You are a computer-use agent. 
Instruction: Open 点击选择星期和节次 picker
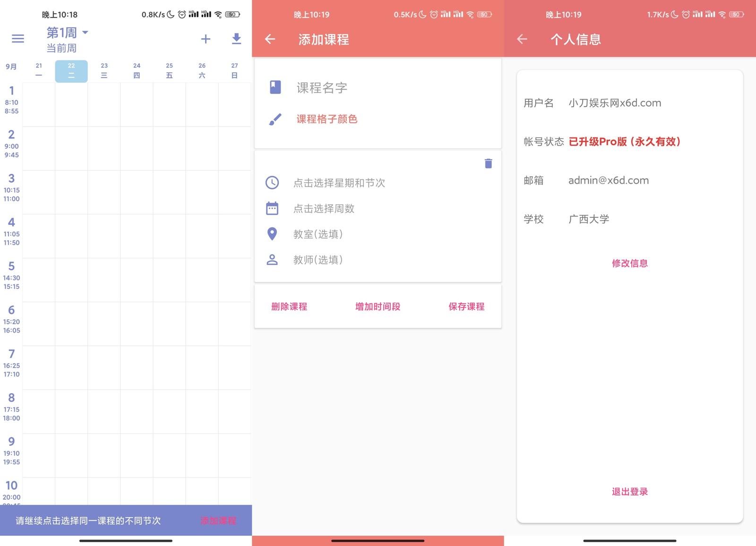(339, 183)
